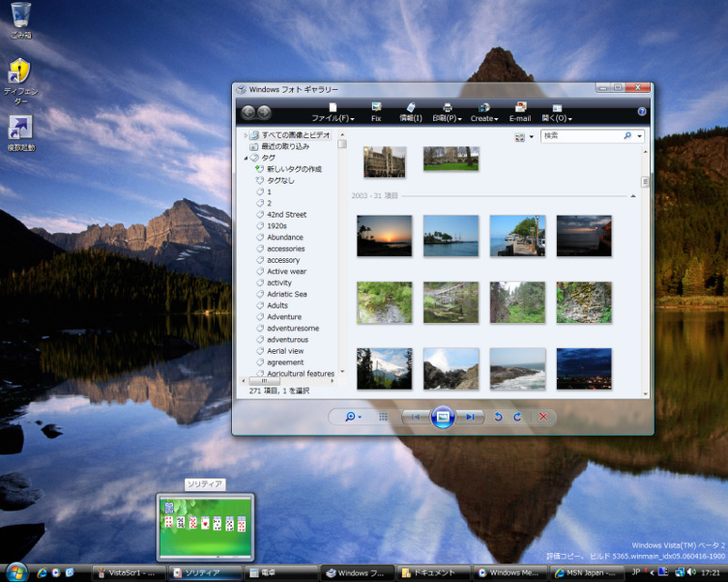The height and width of the screenshot is (582, 728).
Task: Go to previous photo
Action: pyautogui.click(x=415, y=417)
